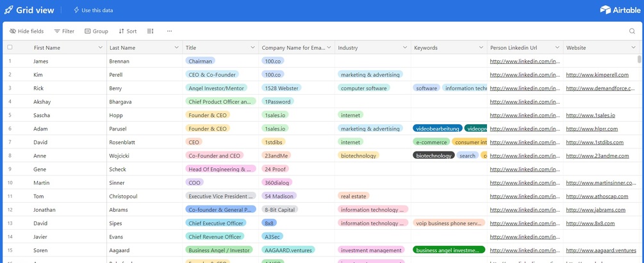This screenshot has width=644, height=263.
Task: Click the 24 Proof company tag
Action: click(x=275, y=170)
